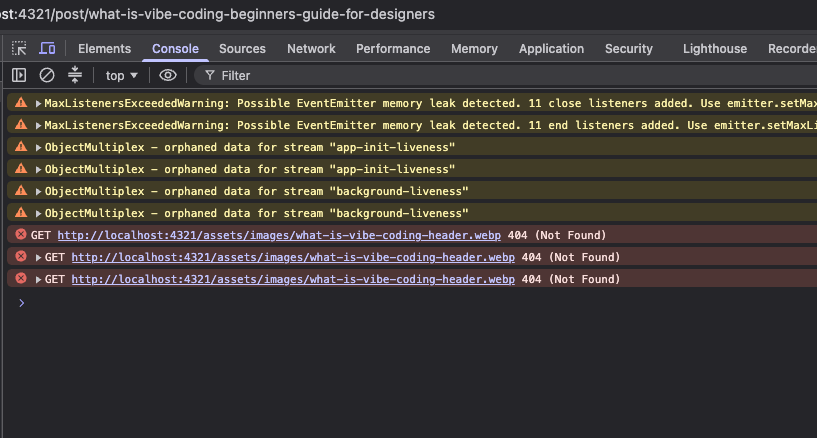817x438 pixels.
Task: Expand the third GET 404 error
Action: click(x=38, y=280)
